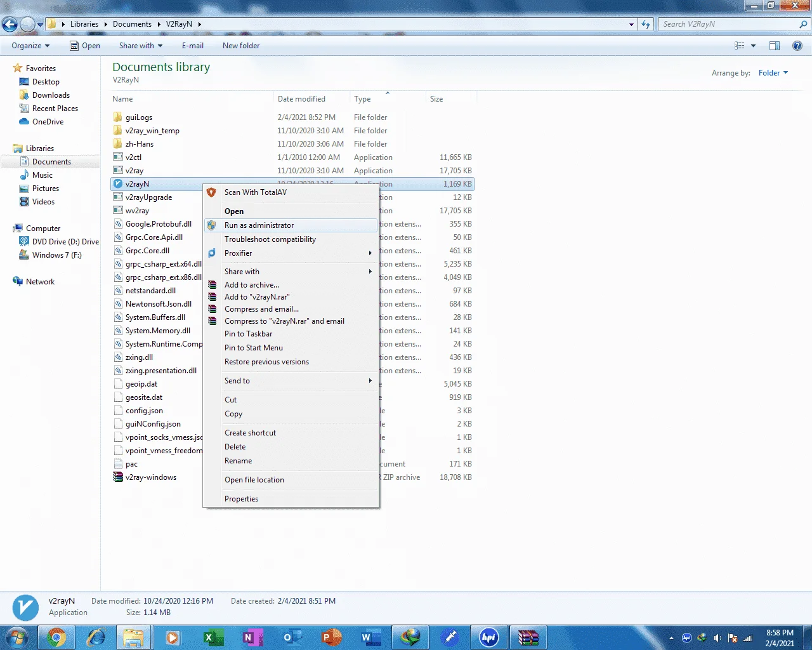Open OneDrive in the navigation pane

click(48, 122)
